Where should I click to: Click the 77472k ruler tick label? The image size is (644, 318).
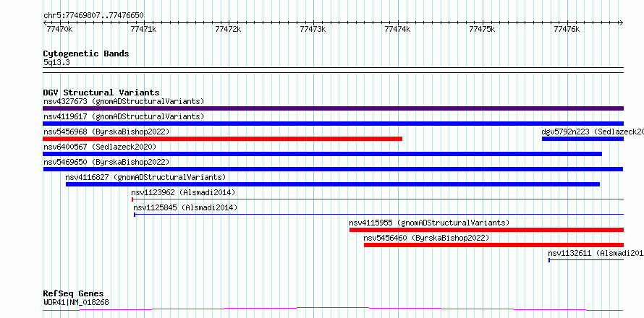[229, 29]
